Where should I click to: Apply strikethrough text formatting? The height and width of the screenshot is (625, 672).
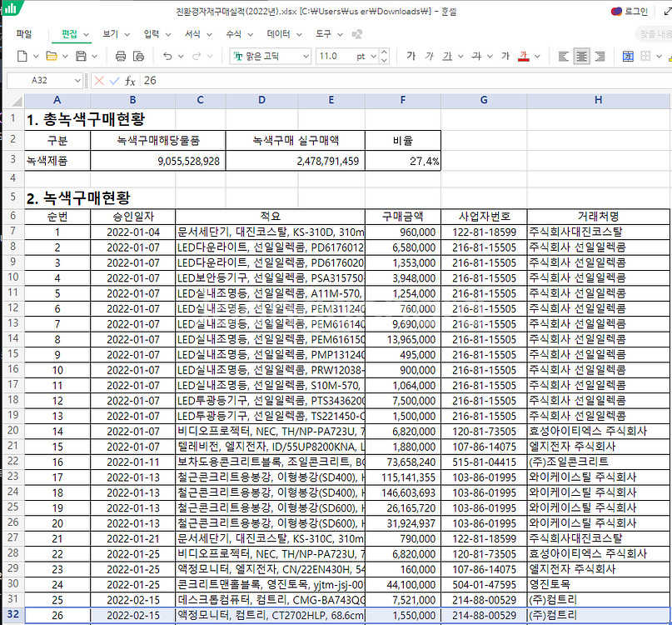coord(476,56)
